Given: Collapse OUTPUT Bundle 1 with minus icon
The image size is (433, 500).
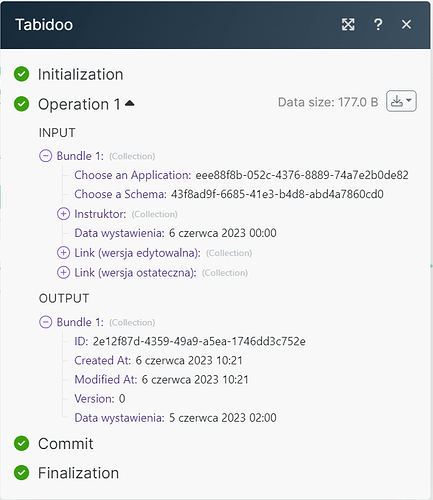Looking at the screenshot, I should (x=46, y=322).
